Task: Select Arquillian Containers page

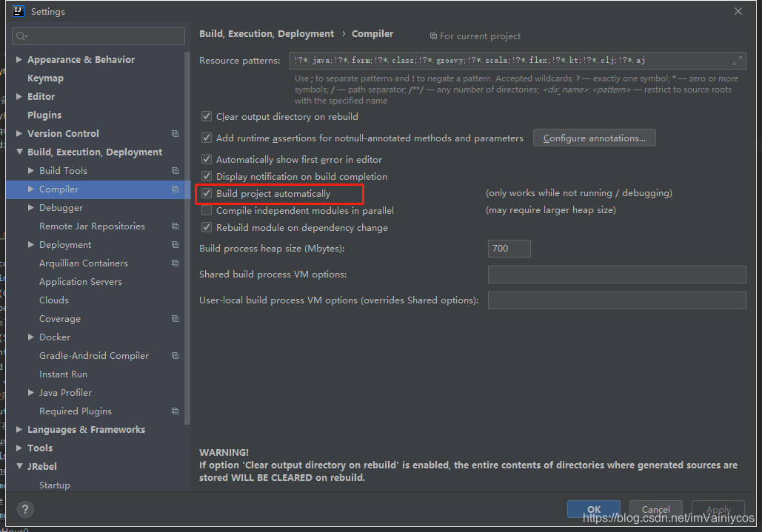Action: (x=84, y=263)
